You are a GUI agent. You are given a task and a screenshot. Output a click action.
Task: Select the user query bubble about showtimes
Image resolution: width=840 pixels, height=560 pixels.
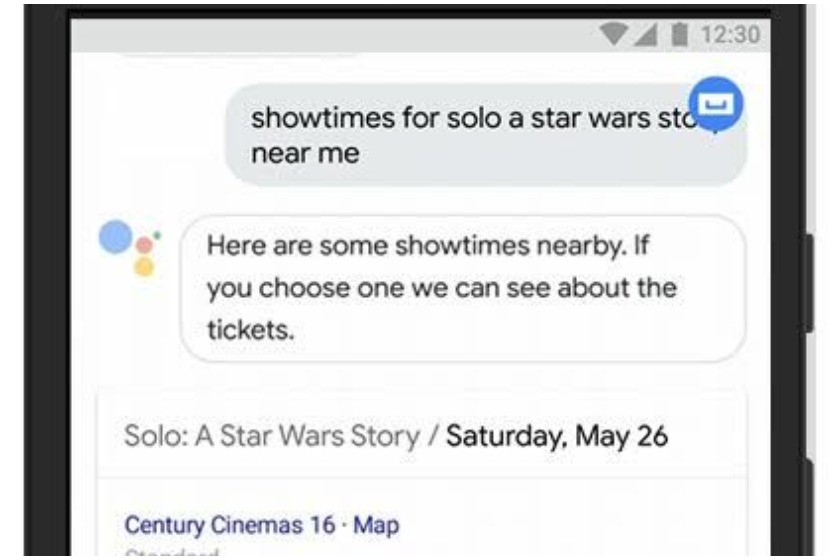click(485, 135)
